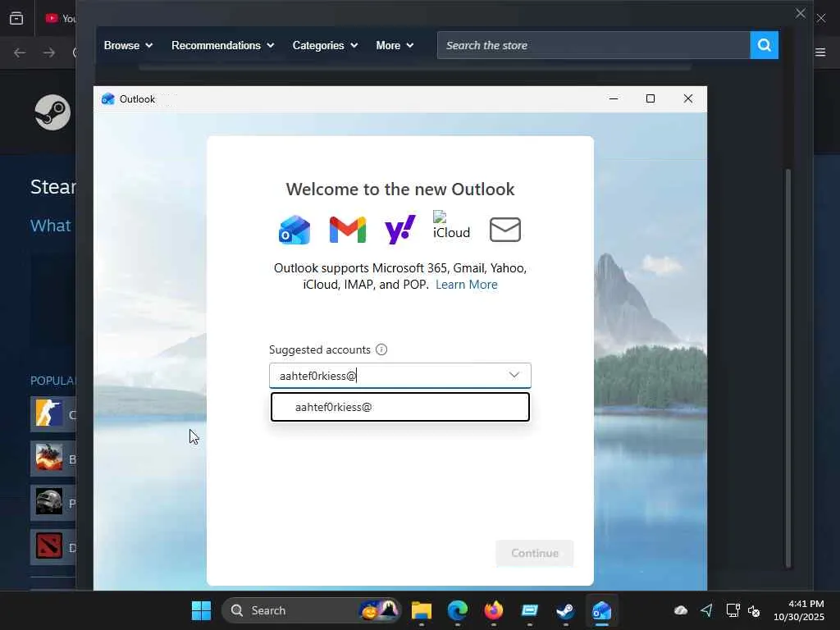This screenshot has width=840, height=630.
Task: Maximize the Outlook window
Action: click(x=651, y=98)
